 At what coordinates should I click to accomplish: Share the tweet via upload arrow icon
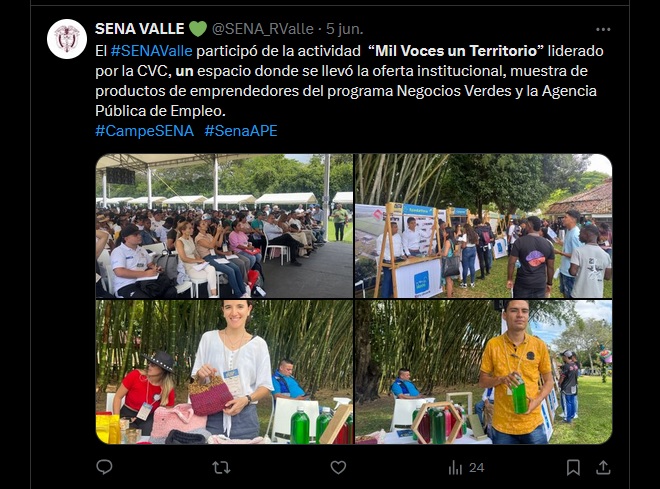point(603,467)
